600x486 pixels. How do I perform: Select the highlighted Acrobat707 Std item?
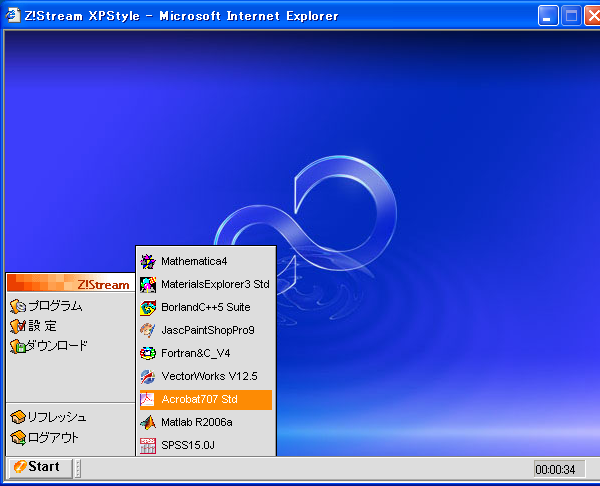point(206,400)
